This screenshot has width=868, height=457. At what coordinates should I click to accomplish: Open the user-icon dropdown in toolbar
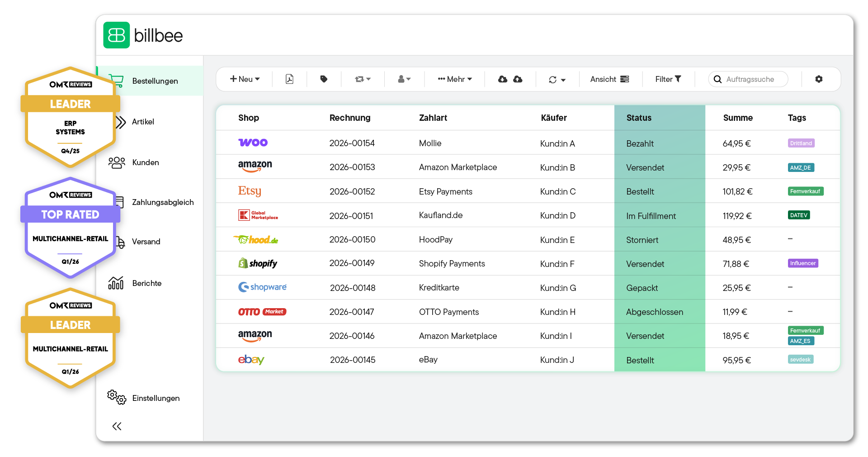[404, 79]
